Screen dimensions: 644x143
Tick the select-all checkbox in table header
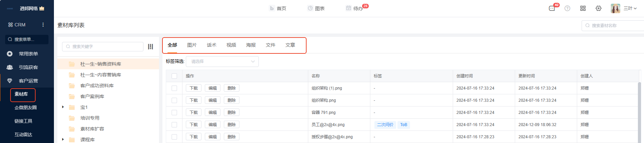click(x=174, y=76)
